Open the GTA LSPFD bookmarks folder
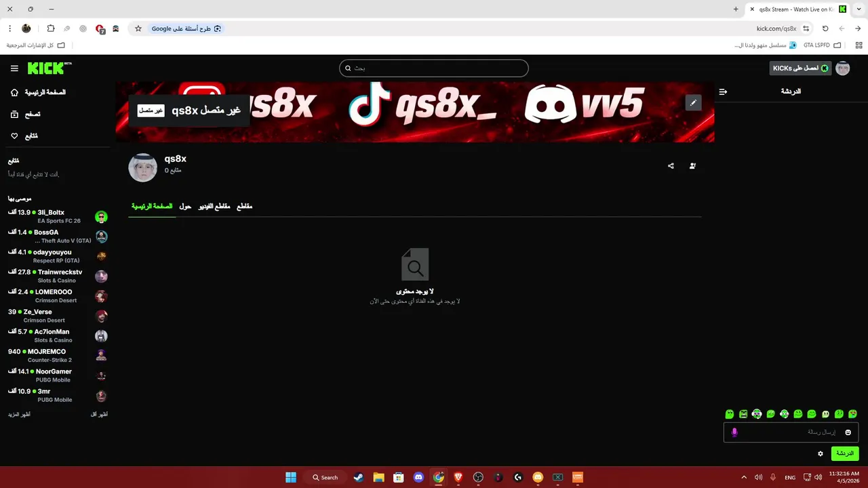This screenshot has height=488, width=868. [x=822, y=45]
